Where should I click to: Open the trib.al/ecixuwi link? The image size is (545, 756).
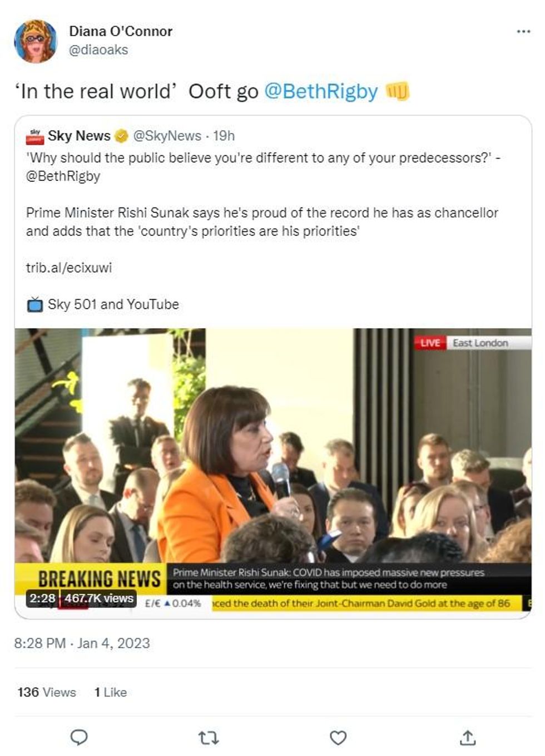tap(69, 268)
